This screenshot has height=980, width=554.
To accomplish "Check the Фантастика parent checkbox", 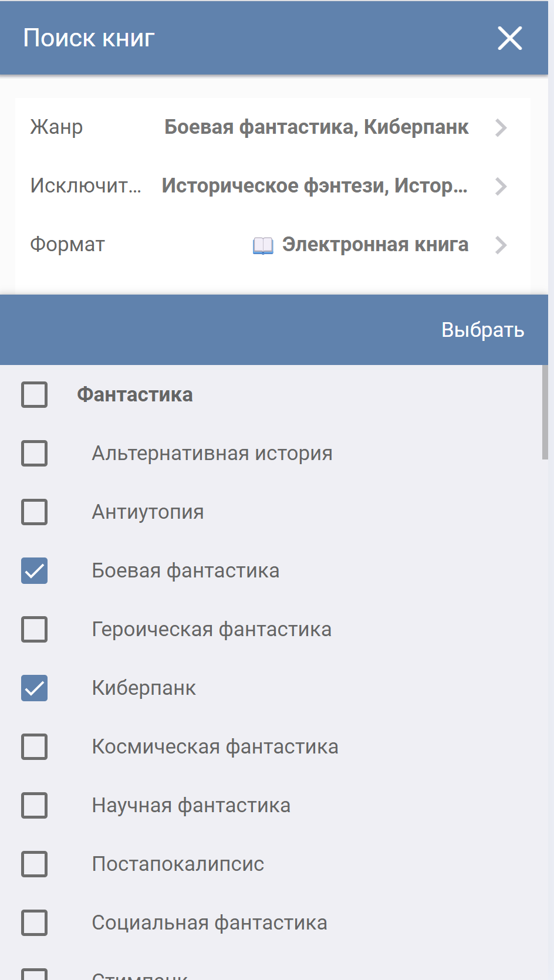I will click(35, 394).
